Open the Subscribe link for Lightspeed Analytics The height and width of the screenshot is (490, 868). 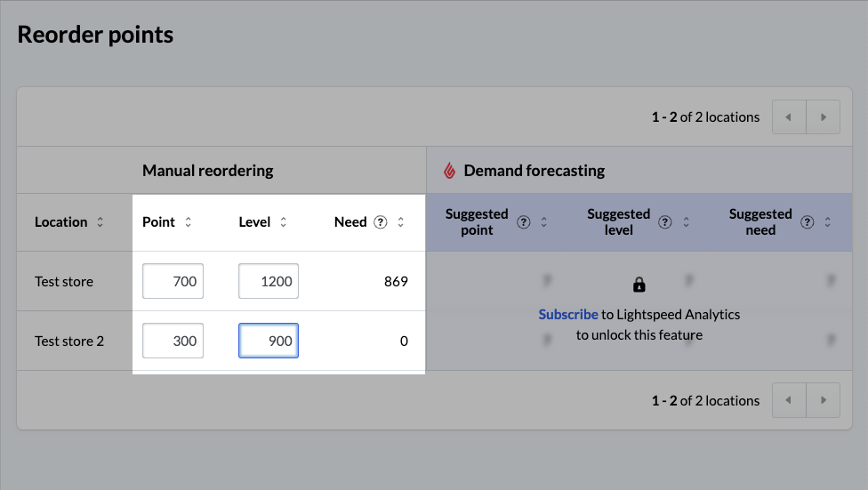(568, 314)
